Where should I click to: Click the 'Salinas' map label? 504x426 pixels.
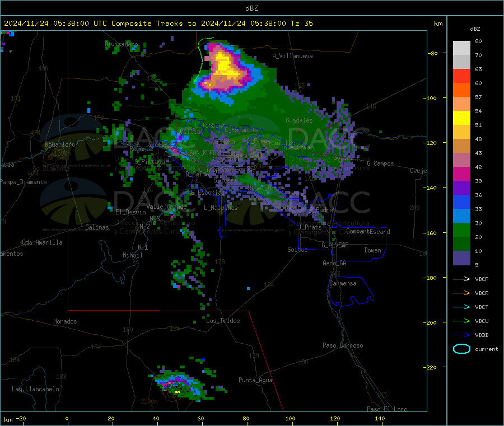tap(97, 227)
